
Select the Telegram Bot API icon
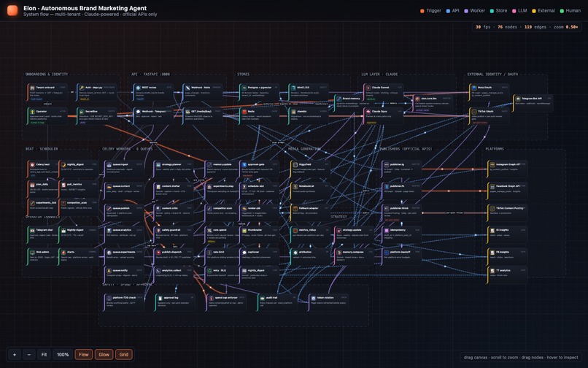pyautogui.click(x=518, y=99)
